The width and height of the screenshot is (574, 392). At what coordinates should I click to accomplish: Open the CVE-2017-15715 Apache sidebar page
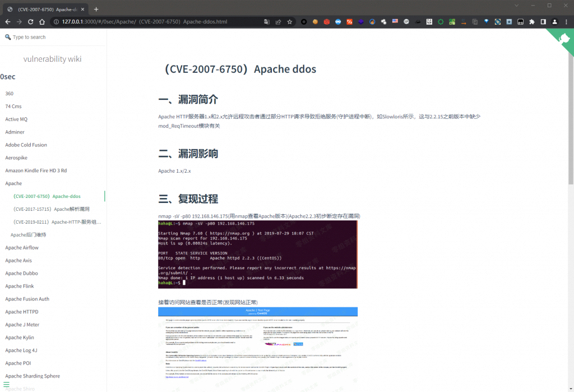[51, 209]
